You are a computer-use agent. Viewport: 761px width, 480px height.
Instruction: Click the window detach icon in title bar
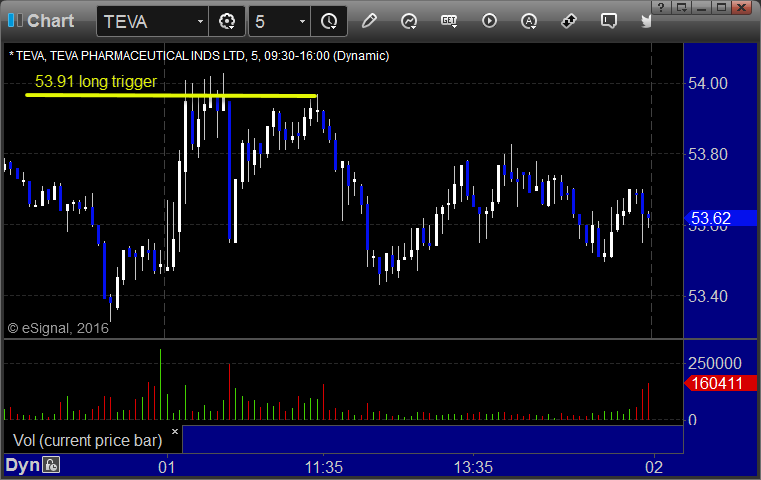click(681, 7)
